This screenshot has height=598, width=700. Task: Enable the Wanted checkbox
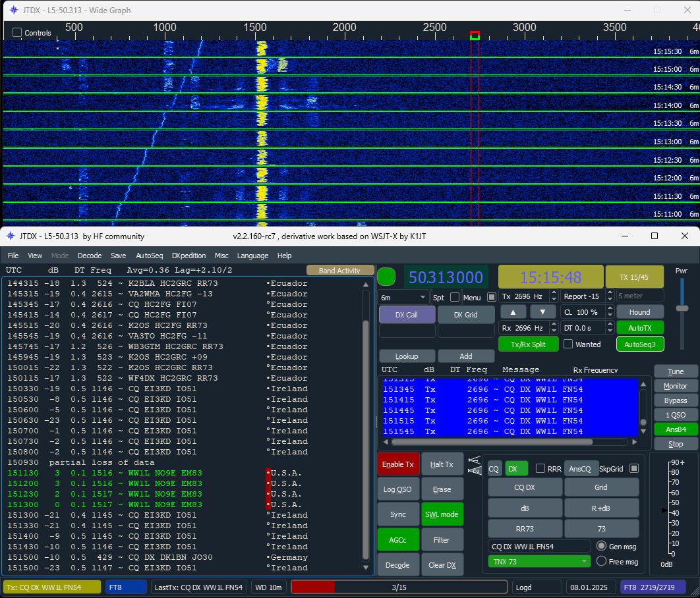[x=568, y=344]
